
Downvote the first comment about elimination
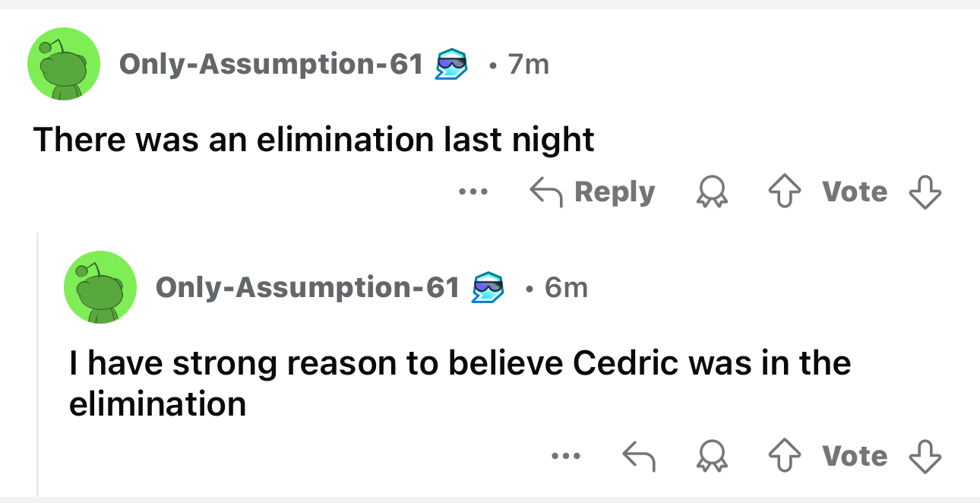point(925,192)
